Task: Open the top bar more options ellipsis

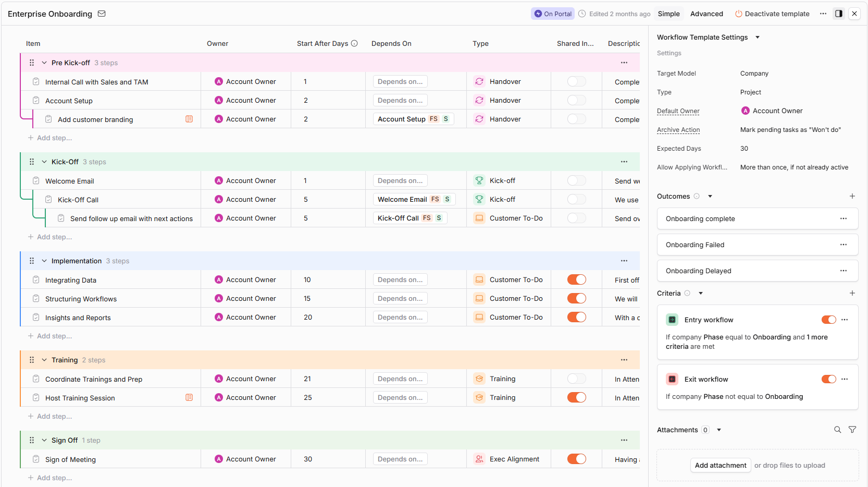Action: (823, 14)
